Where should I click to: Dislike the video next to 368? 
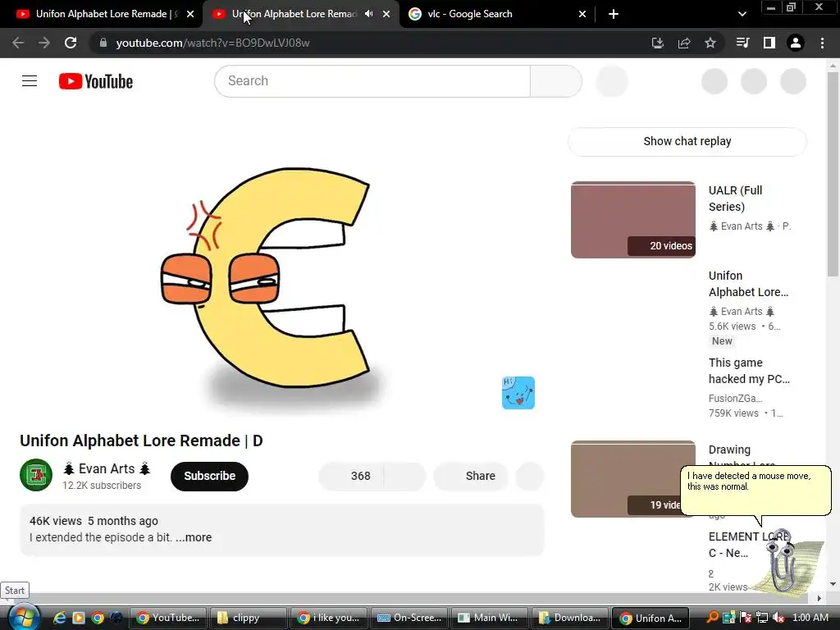point(405,477)
